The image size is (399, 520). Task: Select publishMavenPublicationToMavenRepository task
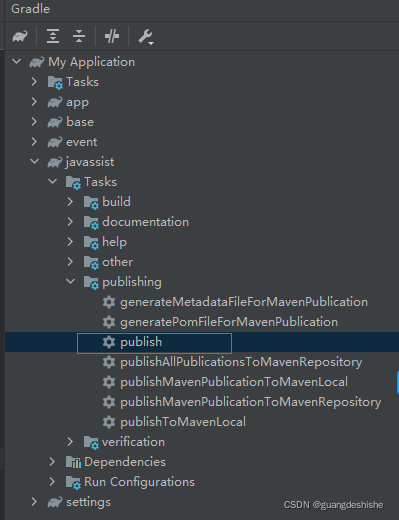tap(250, 402)
